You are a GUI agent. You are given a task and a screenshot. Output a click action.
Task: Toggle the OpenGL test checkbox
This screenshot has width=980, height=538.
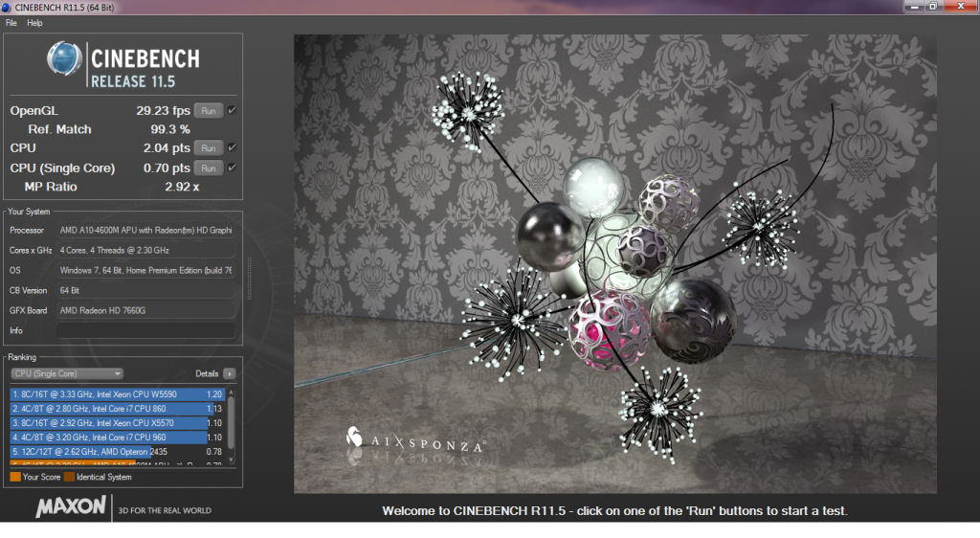point(232,111)
